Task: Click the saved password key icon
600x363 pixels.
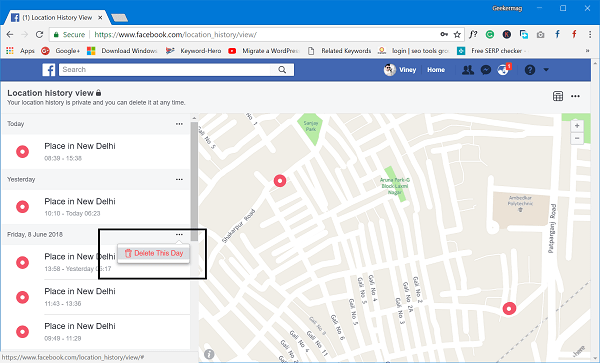Action: 444,34
